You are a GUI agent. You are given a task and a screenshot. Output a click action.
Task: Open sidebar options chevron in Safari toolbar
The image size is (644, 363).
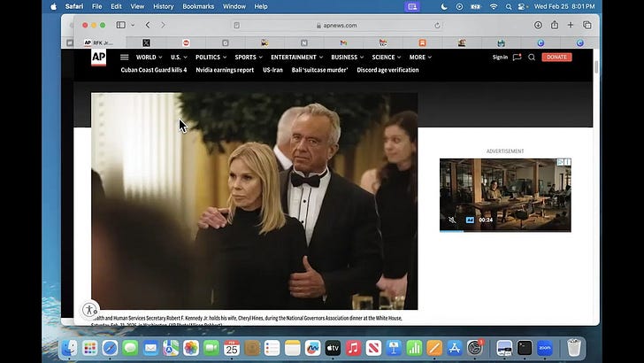133,25
